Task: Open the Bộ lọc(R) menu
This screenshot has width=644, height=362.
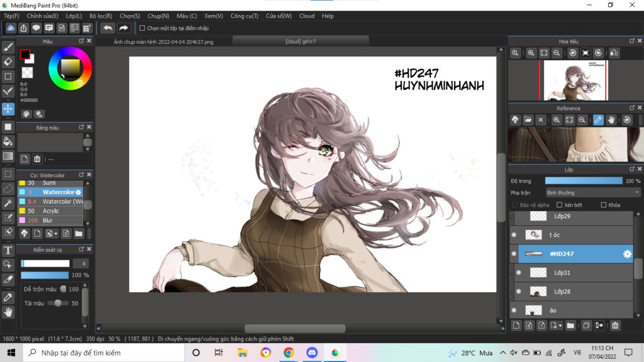Action: [x=101, y=16]
